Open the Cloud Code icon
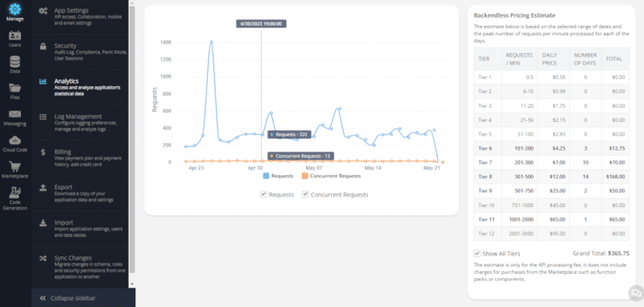This screenshot has height=307, width=644. (14, 140)
